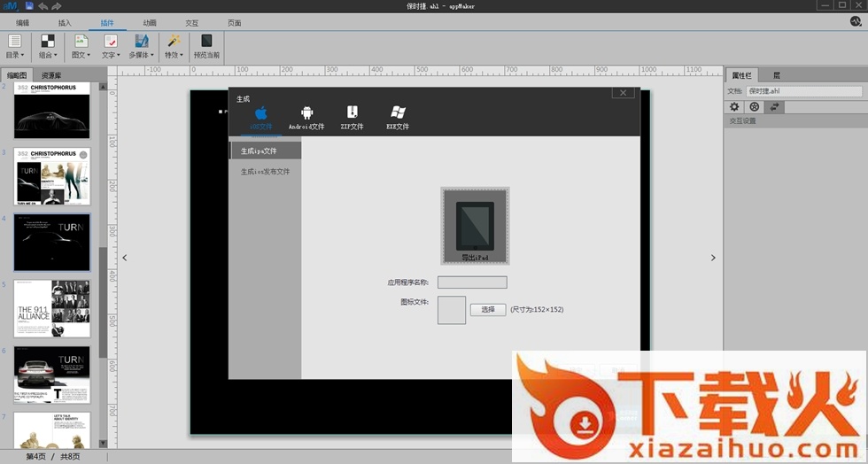
Task: Open the 编辑 ribbon tab
Action: pyautogui.click(x=23, y=23)
